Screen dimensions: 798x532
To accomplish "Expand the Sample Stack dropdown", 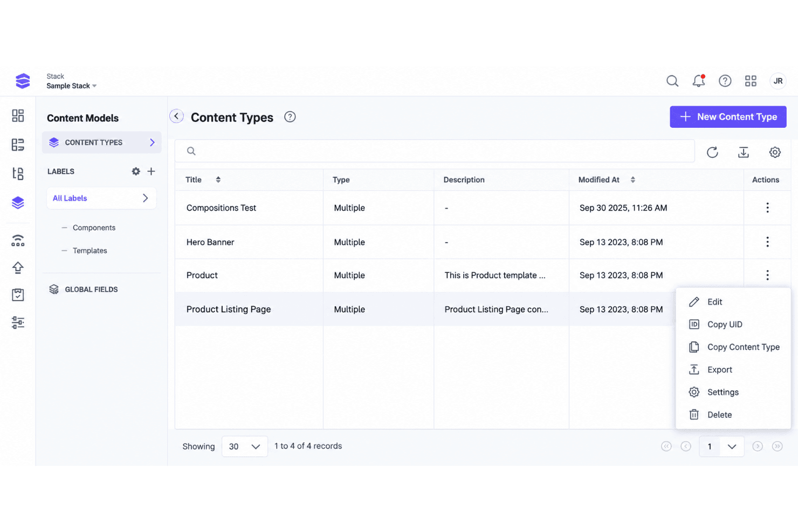I will click(72, 86).
